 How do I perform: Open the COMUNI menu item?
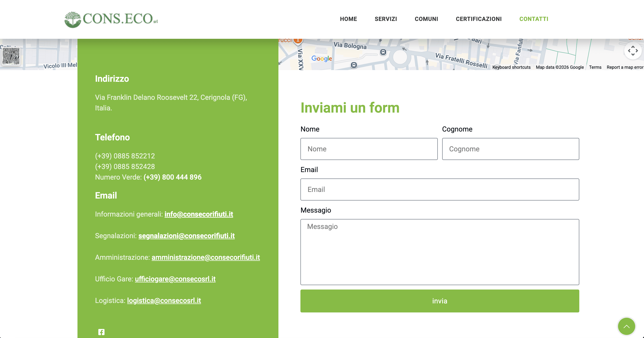426,19
